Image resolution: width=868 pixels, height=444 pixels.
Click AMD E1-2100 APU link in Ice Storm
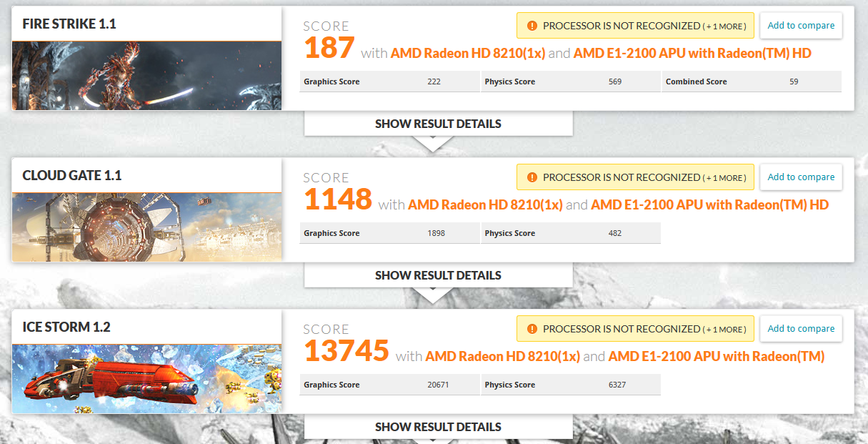point(717,356)
